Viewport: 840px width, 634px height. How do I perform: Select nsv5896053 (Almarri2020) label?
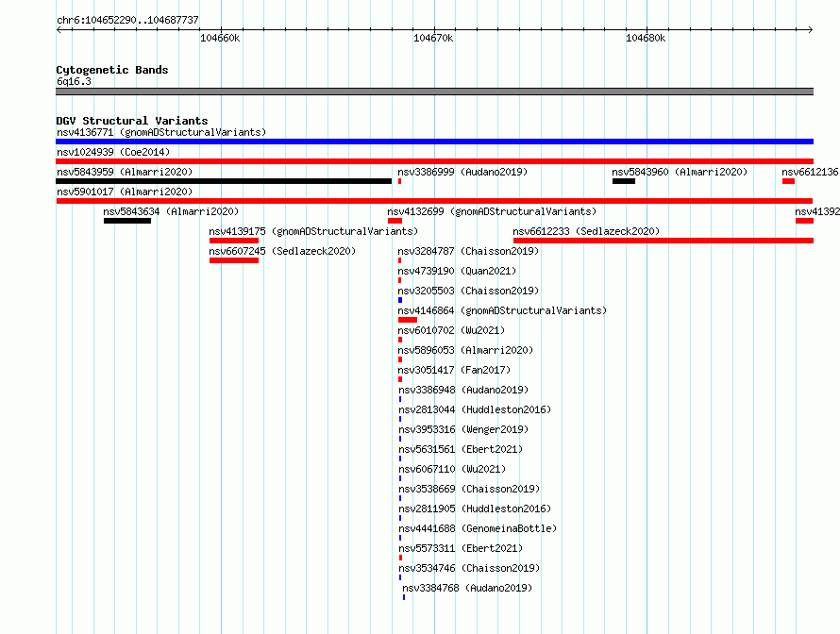coord(465,350)
